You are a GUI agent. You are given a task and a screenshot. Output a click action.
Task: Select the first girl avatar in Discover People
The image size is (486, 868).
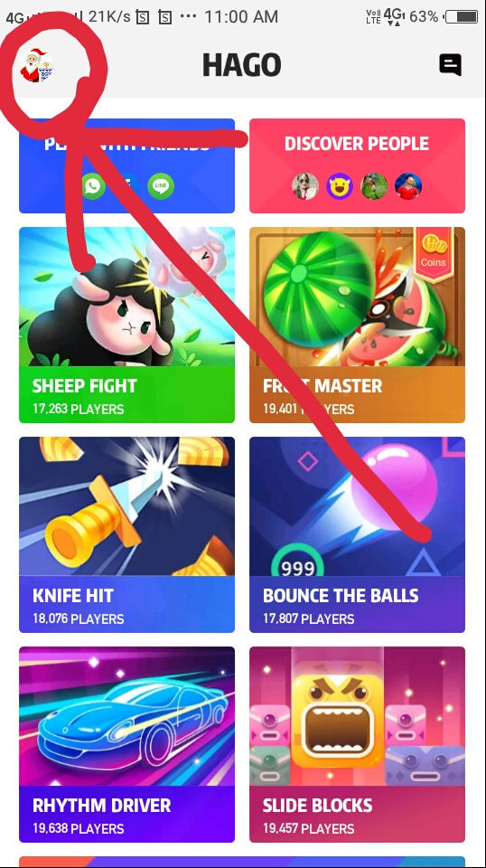305,186
